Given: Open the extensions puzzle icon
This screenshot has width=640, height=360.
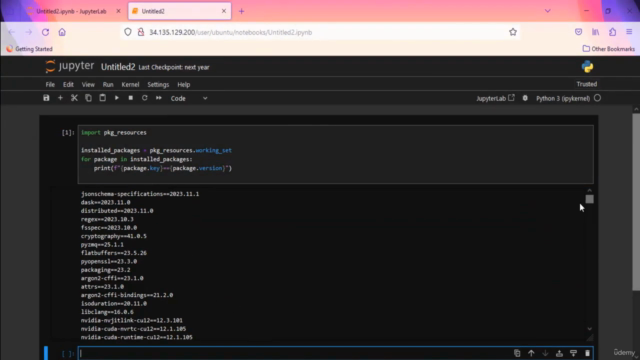Looking at the screenshot, I should (613, 32).
